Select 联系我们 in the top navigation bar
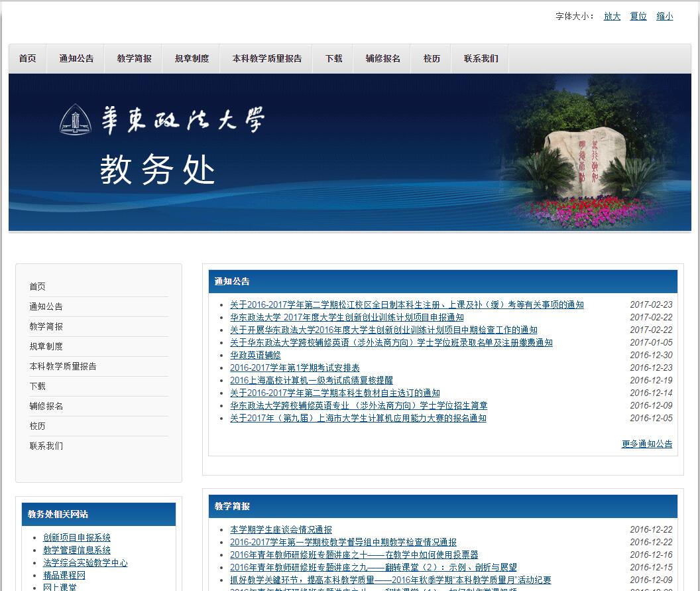700x591 pixels. [481, 58]
